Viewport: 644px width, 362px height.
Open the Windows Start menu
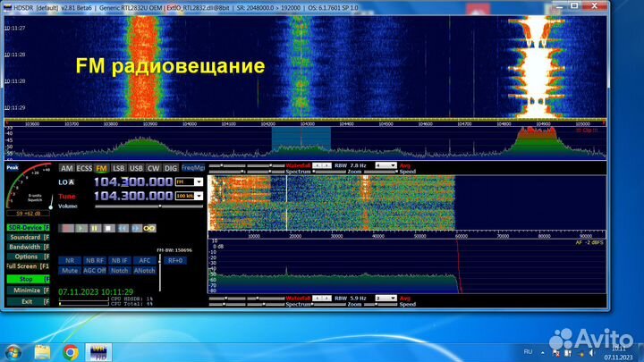tap(13, 352)
